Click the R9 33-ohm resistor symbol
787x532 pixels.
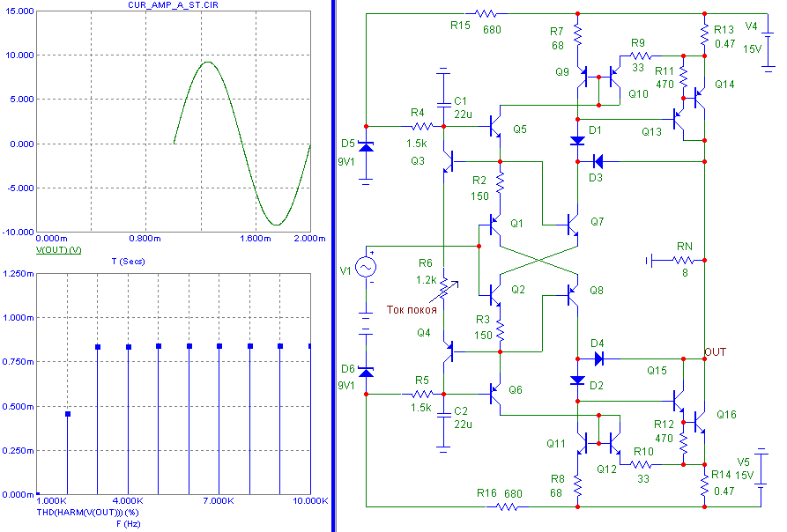(x=641, y=55)
